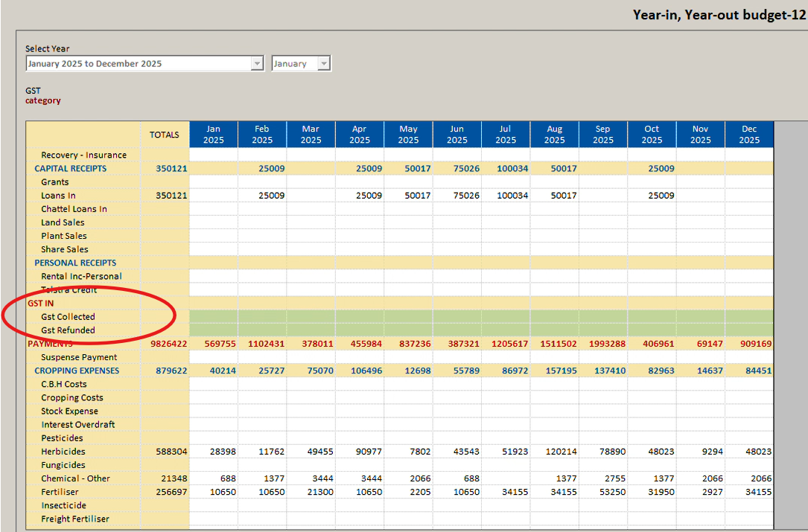Click the Cropping Expenses Apr value 106496

tap(366, 371)
